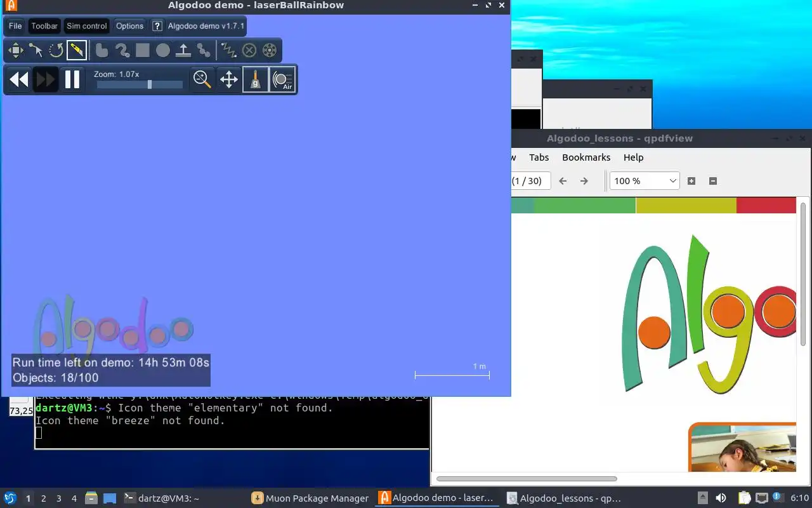The height and width of the screenshot is (508, 812).
Task: Switch to Muon Package Manager task
Action: point(310,498)
